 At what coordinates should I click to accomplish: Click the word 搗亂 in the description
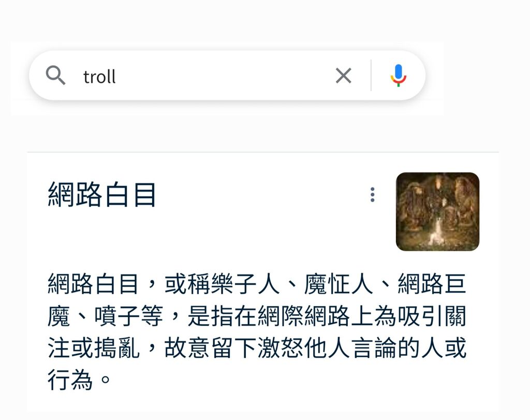click(117, 348)
